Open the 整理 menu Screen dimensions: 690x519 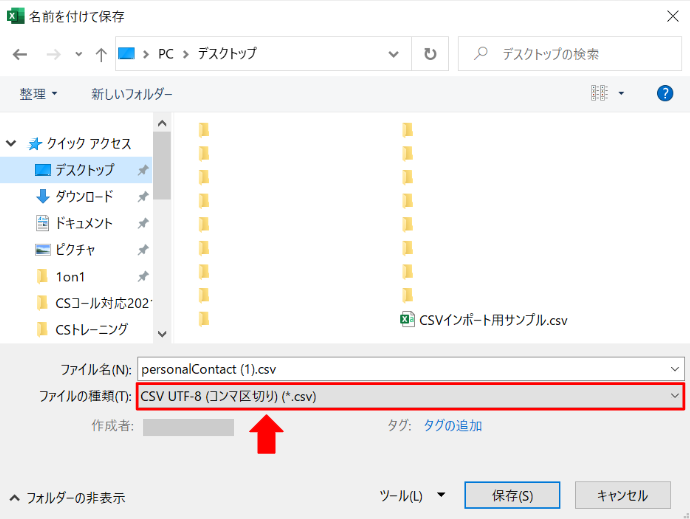tap(38, 93)
